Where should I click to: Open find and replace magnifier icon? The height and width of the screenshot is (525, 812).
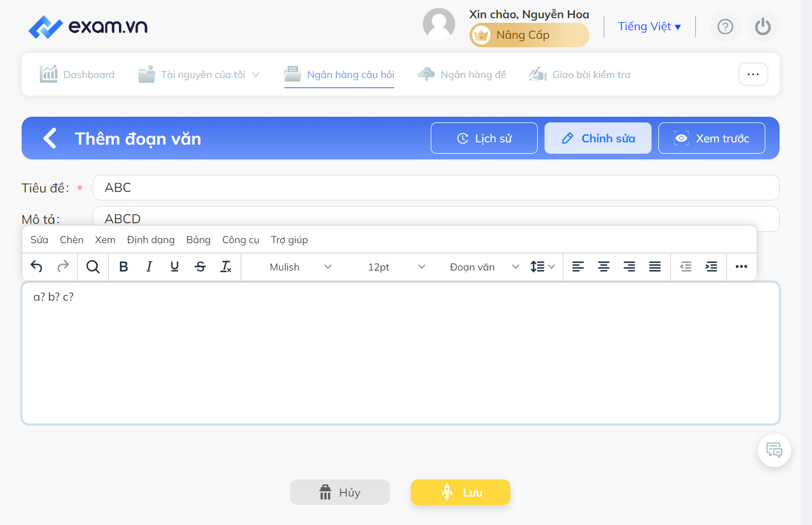pos(93,266)
